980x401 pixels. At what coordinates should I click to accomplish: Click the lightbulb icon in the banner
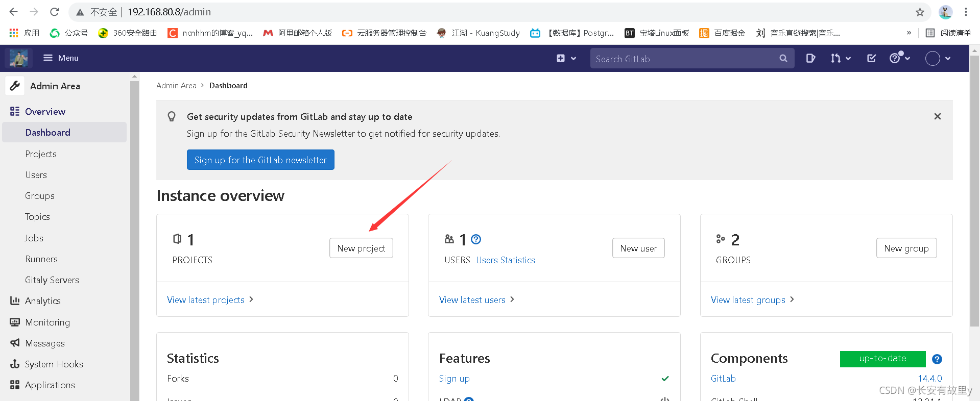(172, 116)
